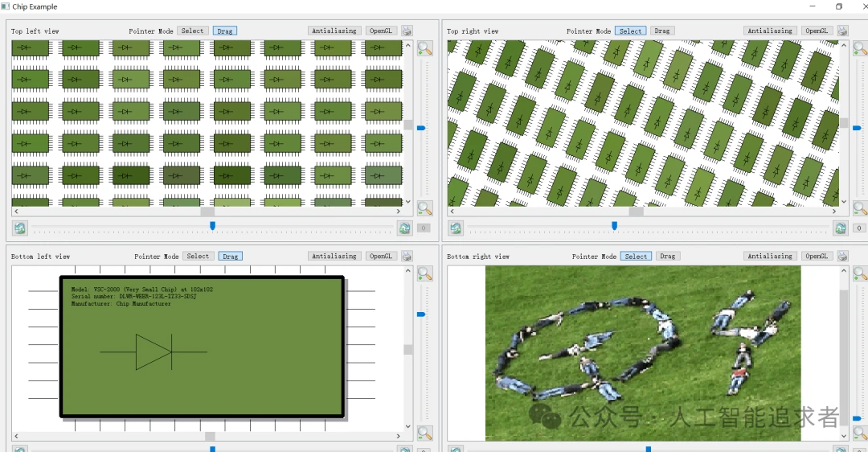Zoom out the Top right view

click(859, 208)
